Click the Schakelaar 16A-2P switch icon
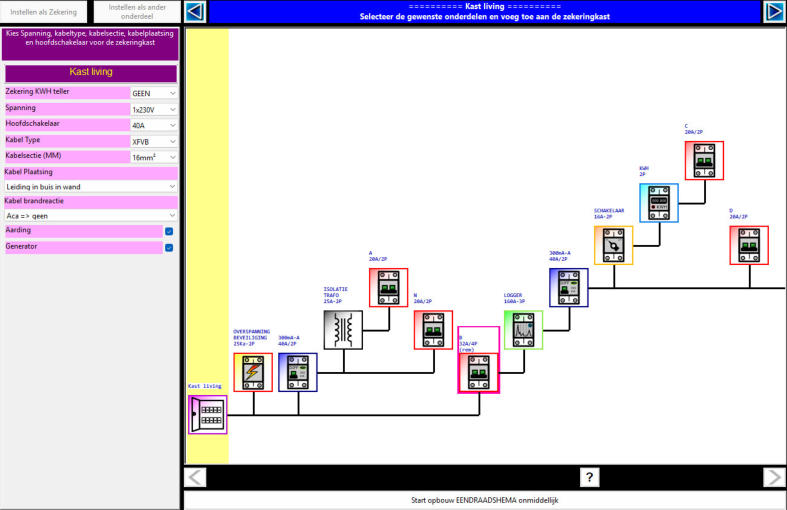Image resolution: width=787 pixels, height=510 pixels. pyautogui.click(x=613, y=245)
